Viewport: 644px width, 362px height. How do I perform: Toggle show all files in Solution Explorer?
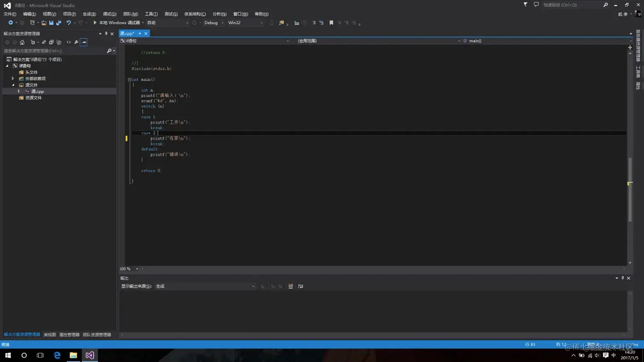pos(59,42)
